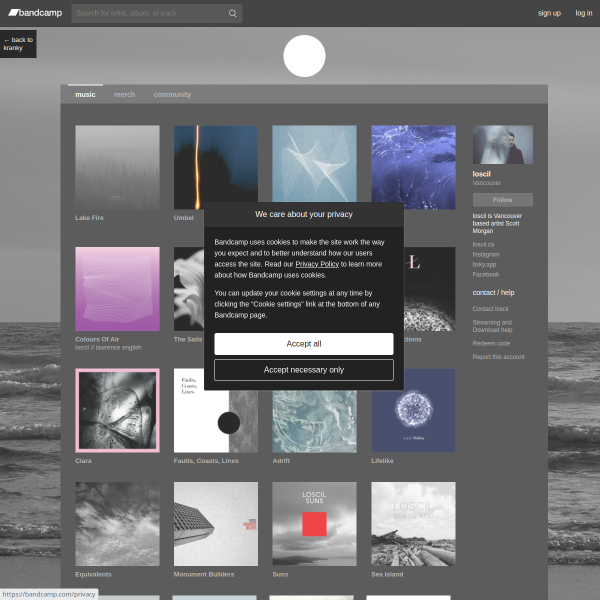The width and height of the screenshot is (600, 600).
Task: Switch to the merch tab
Action: click(x=124, y=95)
